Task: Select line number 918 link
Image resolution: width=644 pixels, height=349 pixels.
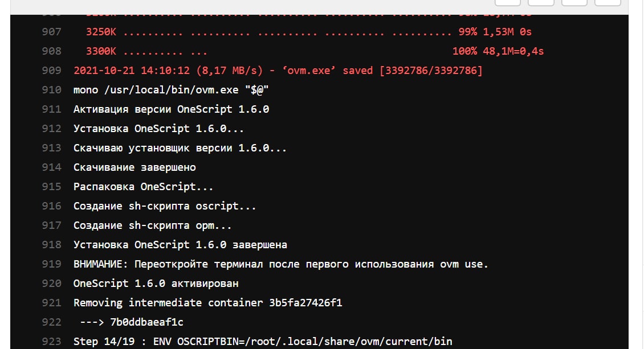Action: 51,245
